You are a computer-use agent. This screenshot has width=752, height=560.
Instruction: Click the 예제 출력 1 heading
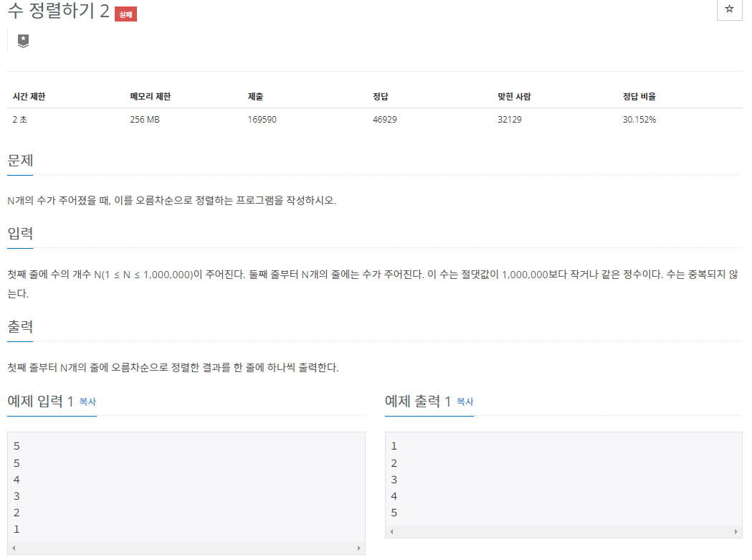pyautogui.click(x=418, y=401)
